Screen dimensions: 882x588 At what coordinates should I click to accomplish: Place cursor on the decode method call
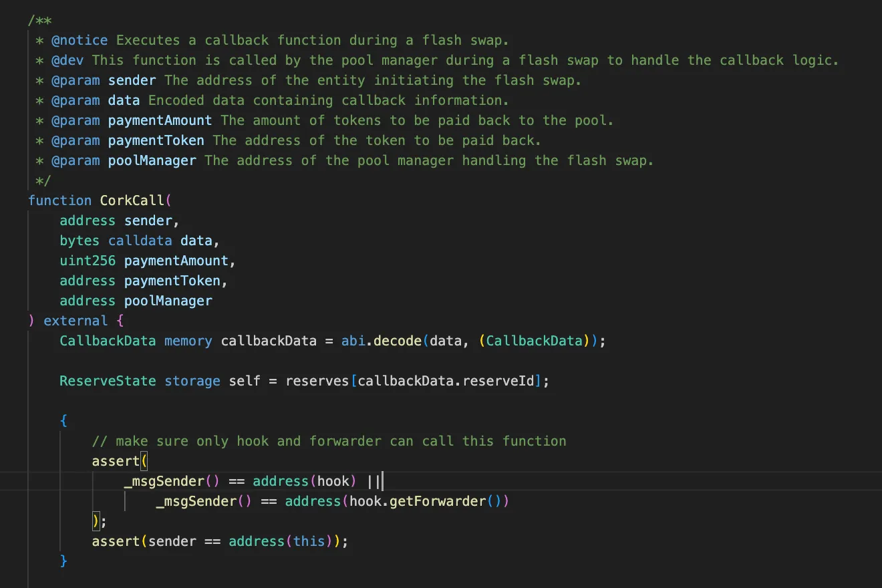tap(398, 341)
